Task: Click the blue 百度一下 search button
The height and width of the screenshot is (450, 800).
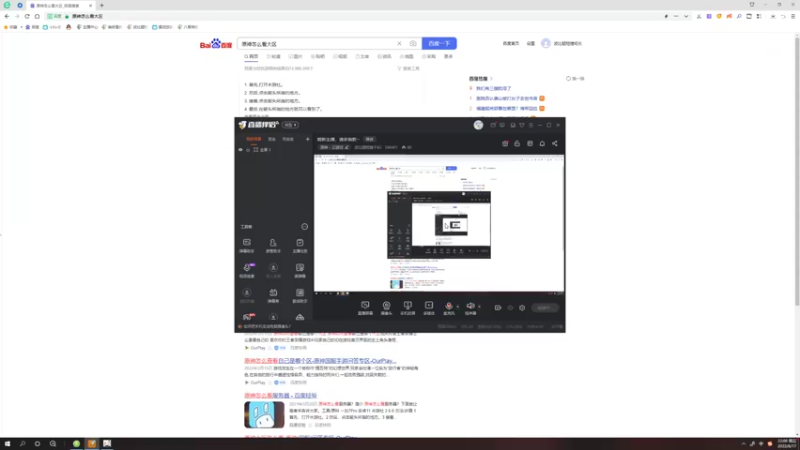Action: tap(439, 44)
